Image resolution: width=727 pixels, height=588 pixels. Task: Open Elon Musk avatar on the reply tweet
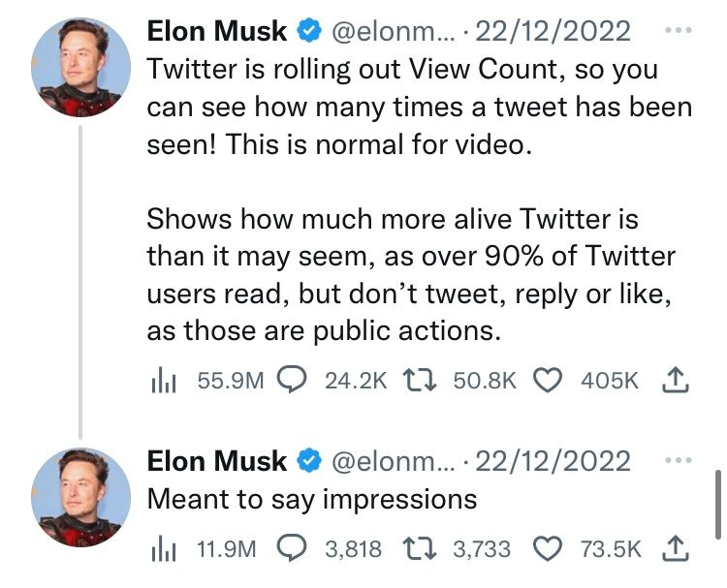pos(80,497)
